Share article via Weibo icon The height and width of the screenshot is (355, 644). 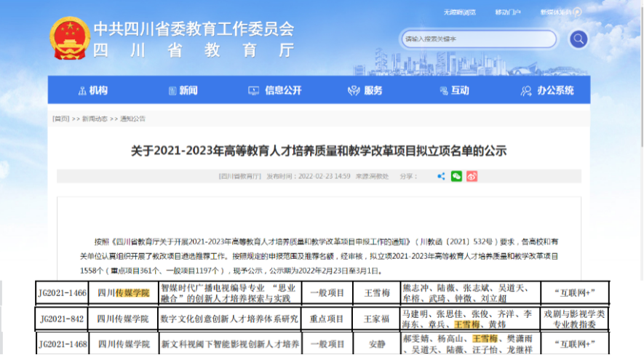tap(472, 176)
